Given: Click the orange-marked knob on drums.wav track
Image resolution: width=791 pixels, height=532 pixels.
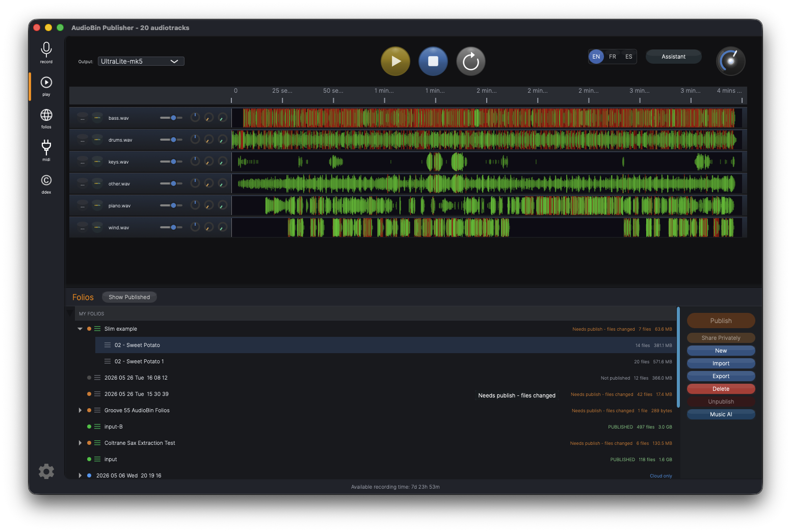Looking at the screenshot, I should (208, 139).
